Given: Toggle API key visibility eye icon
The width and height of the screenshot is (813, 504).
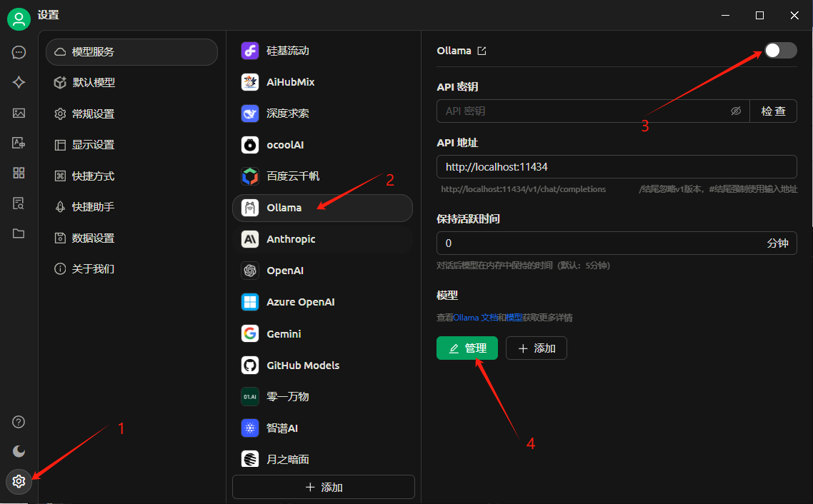Looking at the screenshot, I should [736, 111].
